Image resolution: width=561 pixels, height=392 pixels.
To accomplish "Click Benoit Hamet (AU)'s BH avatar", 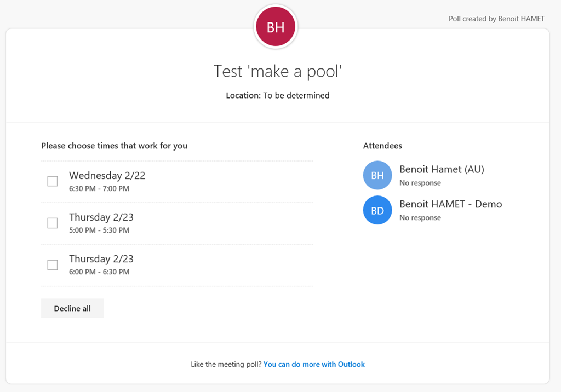I will pyautogui.click(x=377, y=176).
